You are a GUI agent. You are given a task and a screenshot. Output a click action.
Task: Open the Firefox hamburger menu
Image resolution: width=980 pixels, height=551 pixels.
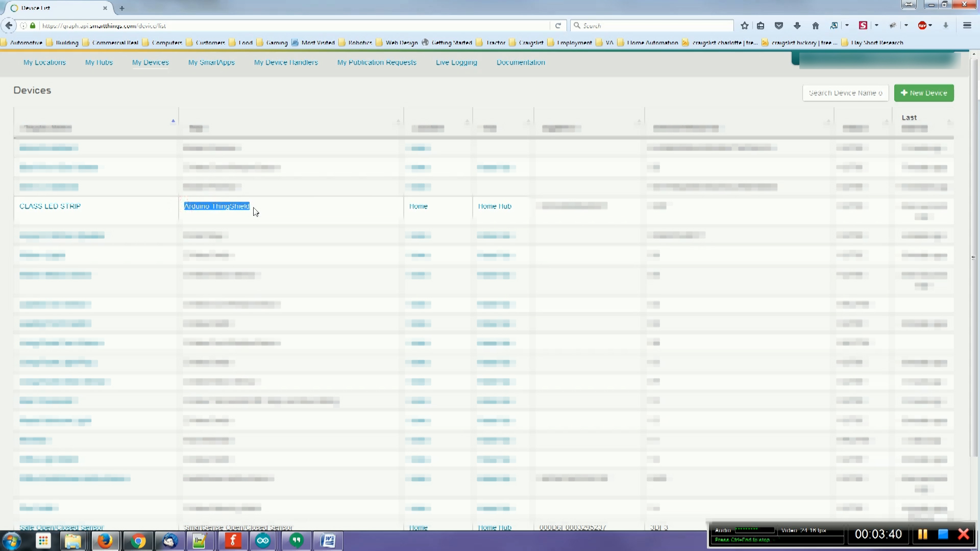click(967, 25)
